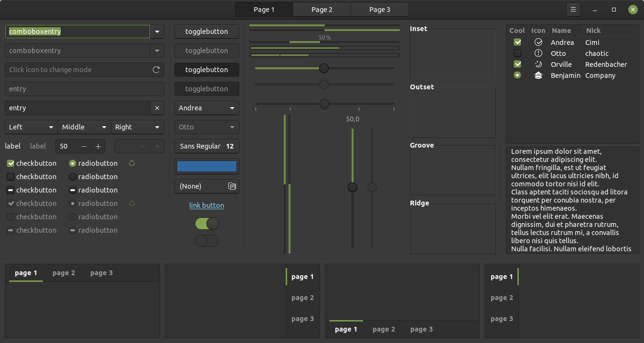Click the dark pressed togglebutton with white text

click(207, 70)
